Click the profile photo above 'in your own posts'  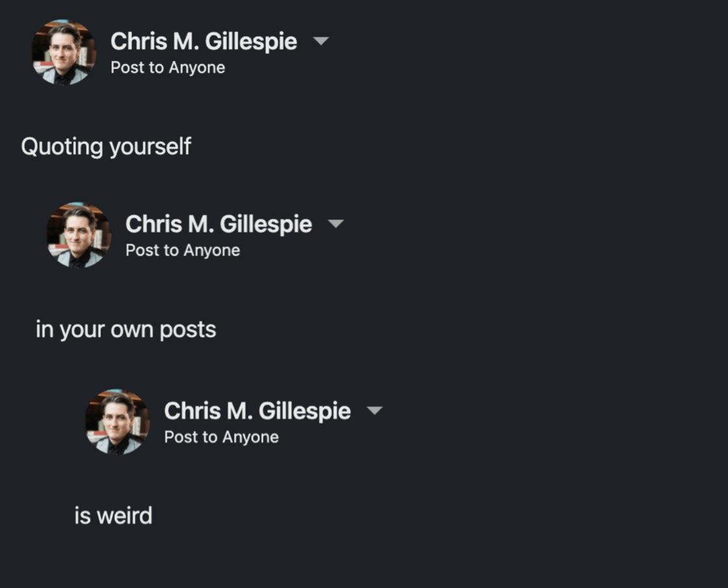coord(79,235)
